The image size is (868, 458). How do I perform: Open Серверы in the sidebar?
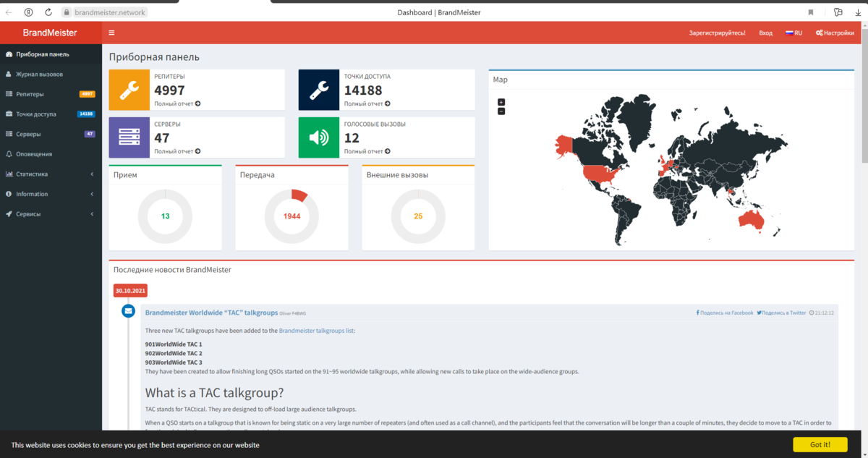(x=51, y=134)
